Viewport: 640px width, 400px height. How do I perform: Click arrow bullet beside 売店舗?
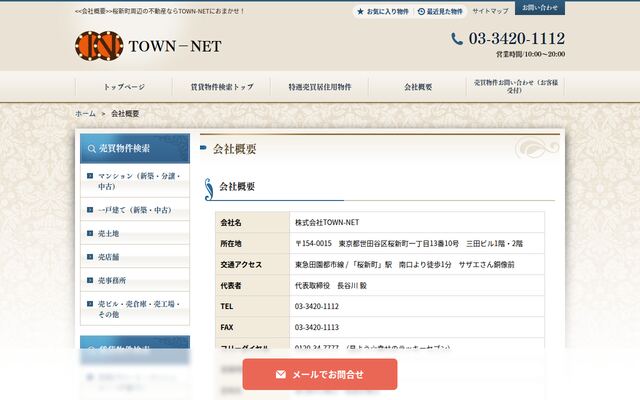tap(90, 257)
